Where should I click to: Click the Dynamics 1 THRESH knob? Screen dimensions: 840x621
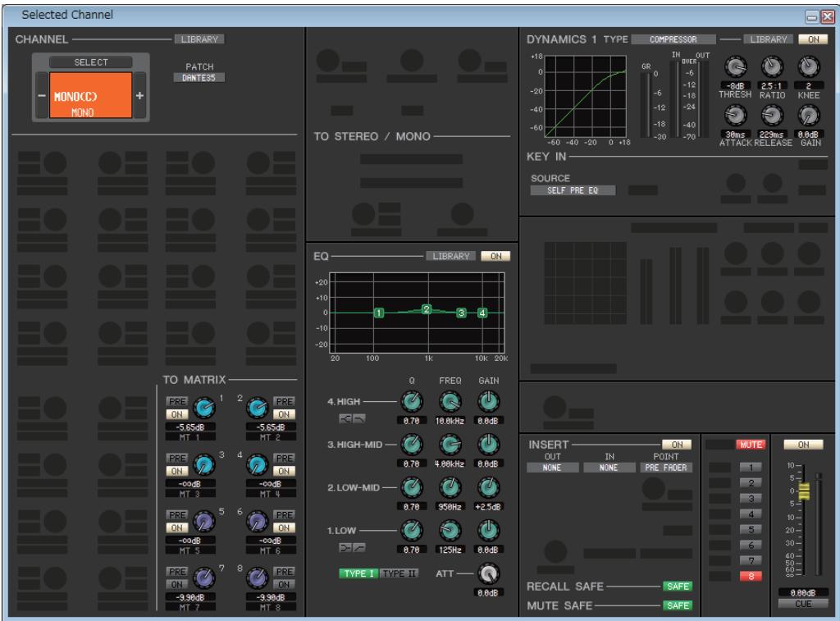[736, 67]
